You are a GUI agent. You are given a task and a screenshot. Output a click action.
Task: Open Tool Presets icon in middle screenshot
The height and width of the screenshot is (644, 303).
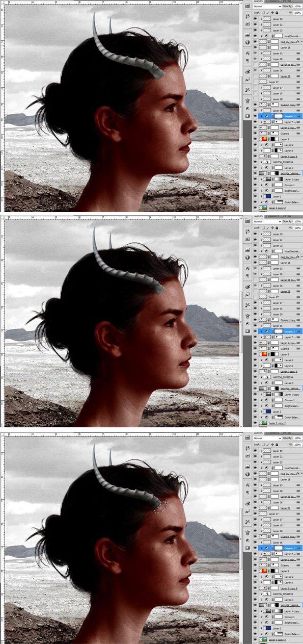[x=247, y=304]
